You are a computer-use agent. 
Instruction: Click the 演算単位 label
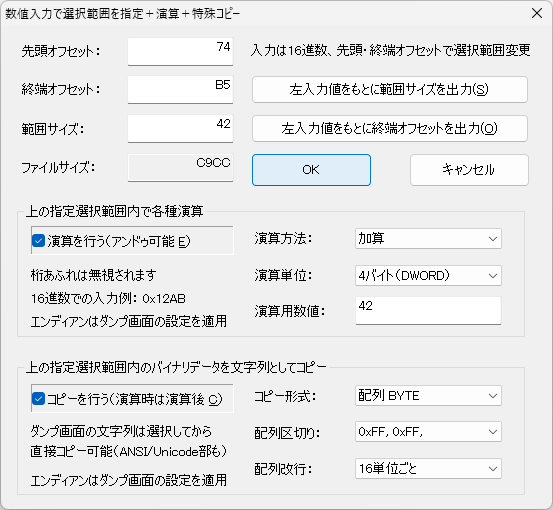click(283, 275)
